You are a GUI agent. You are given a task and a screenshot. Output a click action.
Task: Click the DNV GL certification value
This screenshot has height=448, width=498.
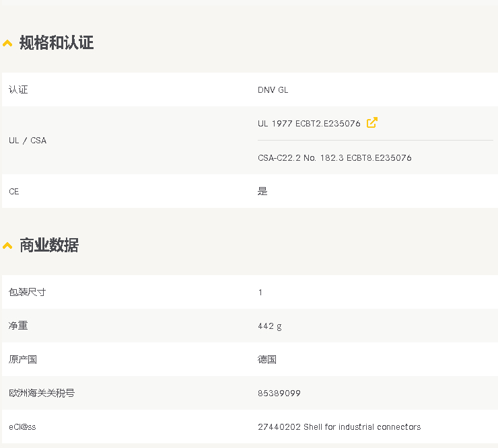pyautogui.click(x=273, y=90)
